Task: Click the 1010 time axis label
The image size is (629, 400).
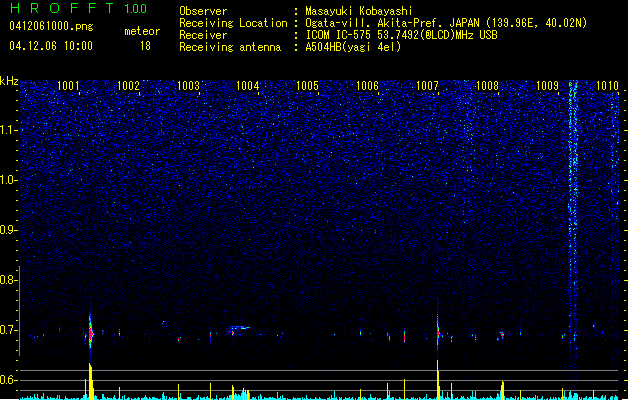Action: [607, 85]
